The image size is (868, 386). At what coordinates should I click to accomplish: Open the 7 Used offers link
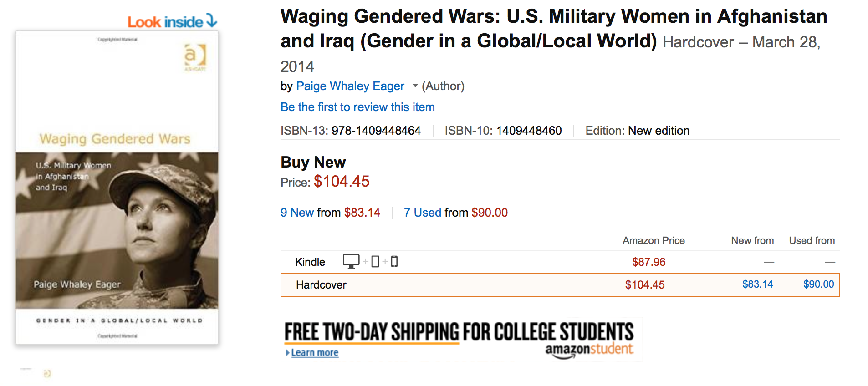click(x=422, y=213)
